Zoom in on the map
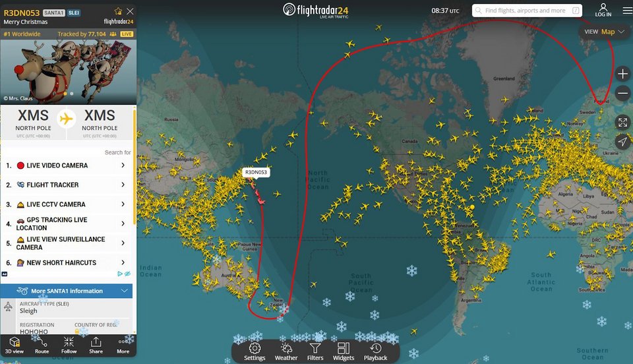The height and width of the screenshot is (364, 633). tap(622, 74)
